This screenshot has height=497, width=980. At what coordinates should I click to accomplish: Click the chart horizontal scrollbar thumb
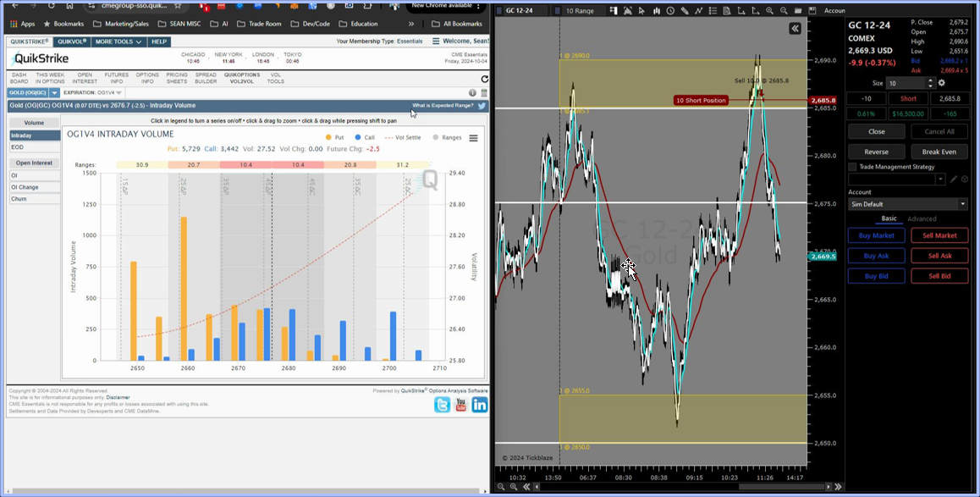tap(782, 486)
